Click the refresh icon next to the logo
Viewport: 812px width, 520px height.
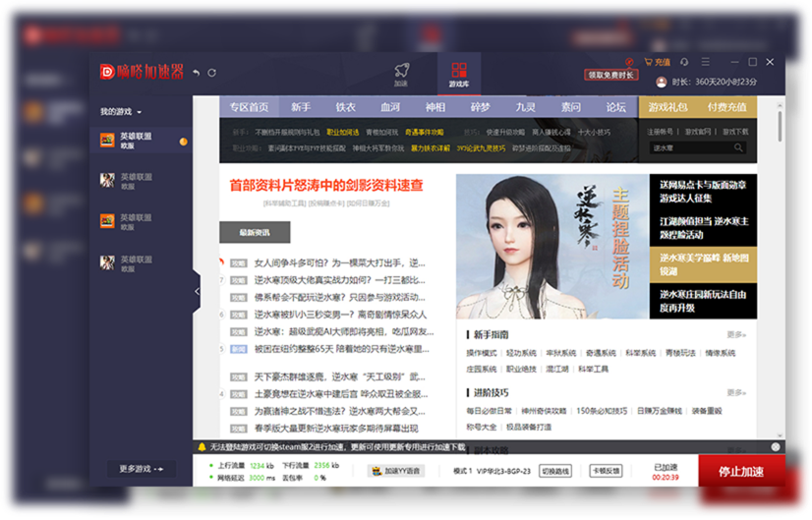[x=211, y=73]
